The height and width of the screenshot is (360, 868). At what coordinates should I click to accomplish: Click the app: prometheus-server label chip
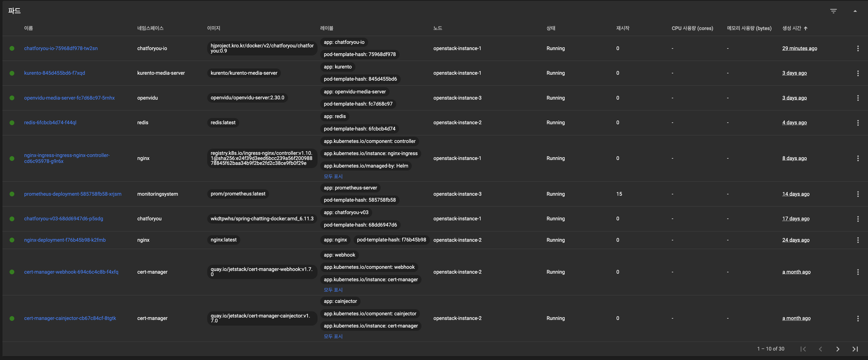tap(350, 188)
